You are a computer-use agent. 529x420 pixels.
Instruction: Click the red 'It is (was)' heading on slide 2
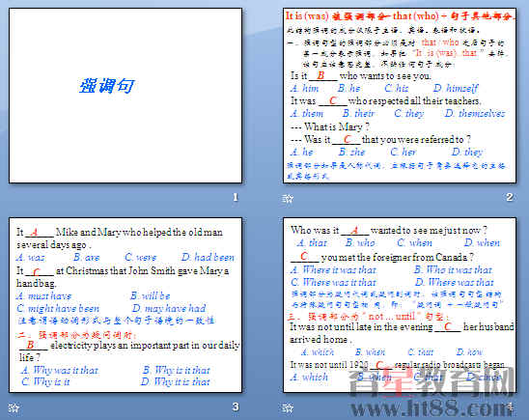click(x=307, y=15)
